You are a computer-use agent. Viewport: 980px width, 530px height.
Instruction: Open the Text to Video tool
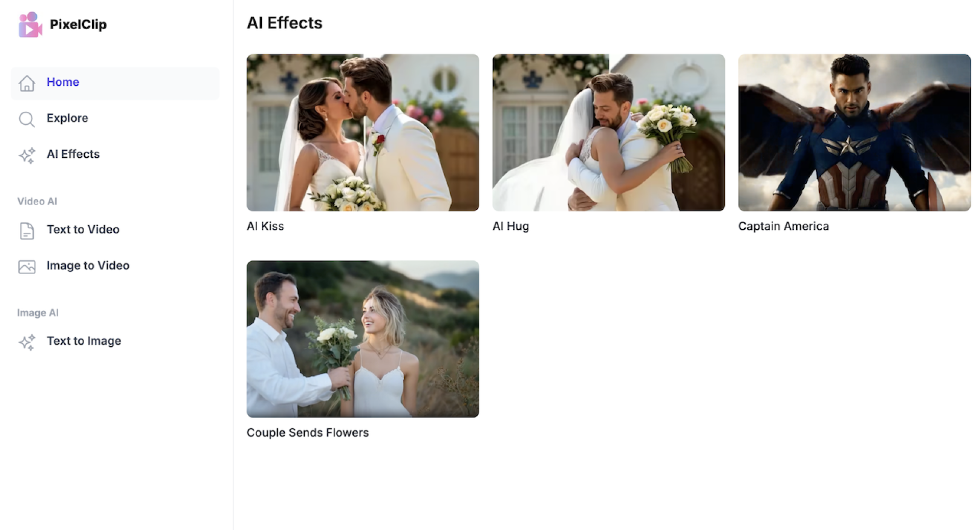[115, 230]
